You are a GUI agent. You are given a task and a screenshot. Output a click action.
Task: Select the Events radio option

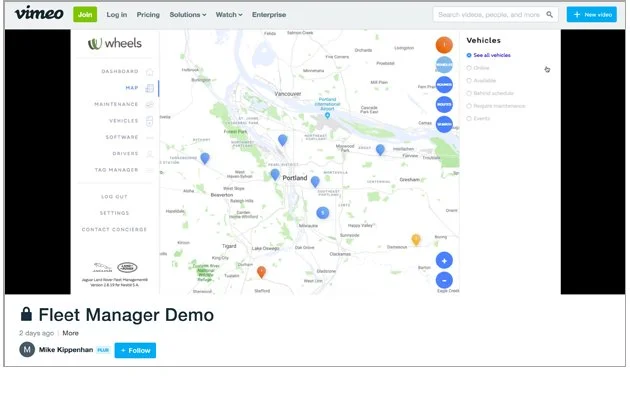(x=468, y=118)
